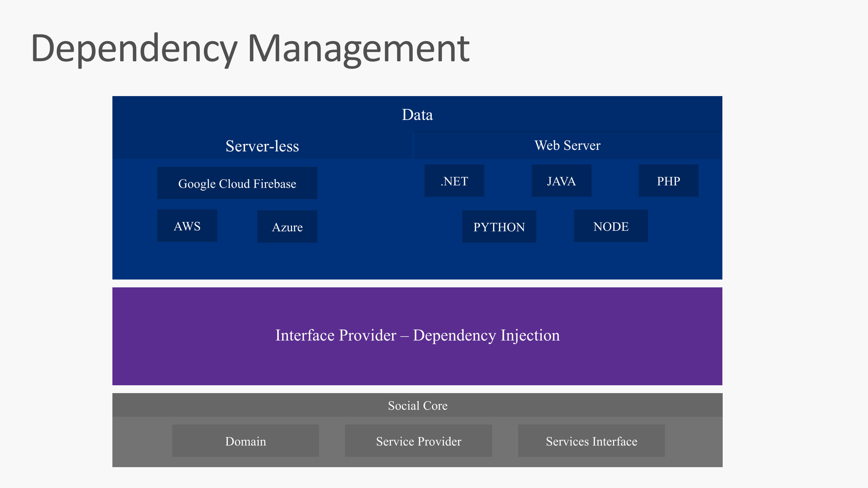The image size is (868, 488).
Task: Select the Azure box
Action: [287, 227]
